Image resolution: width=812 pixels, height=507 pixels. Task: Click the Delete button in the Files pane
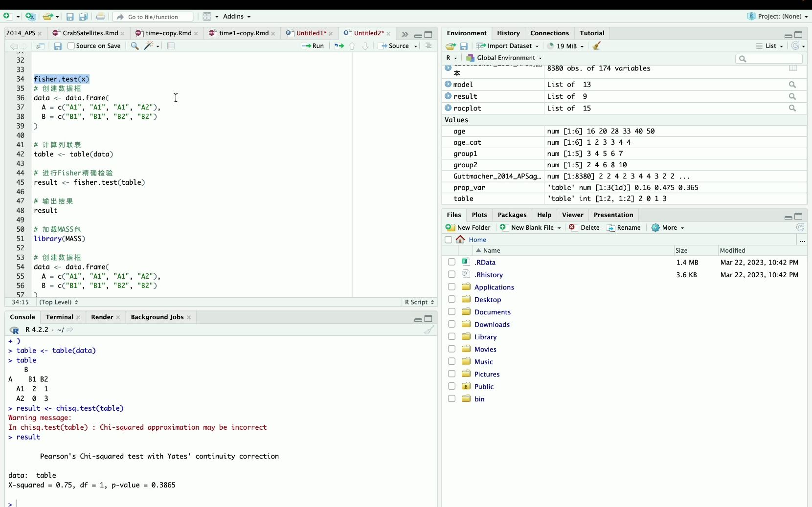tap(585, 227)
